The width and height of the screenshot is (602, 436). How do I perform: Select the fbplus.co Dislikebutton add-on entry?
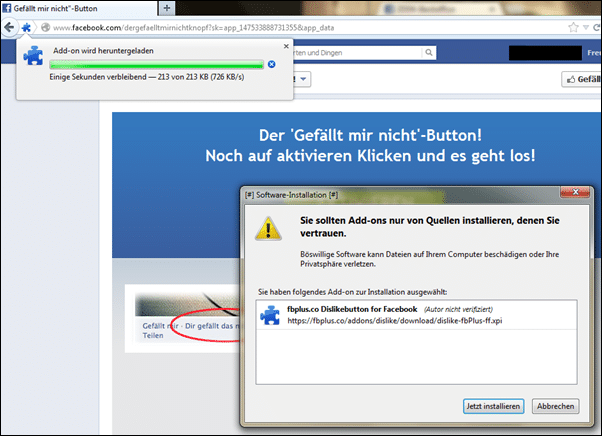click(416, 315)
